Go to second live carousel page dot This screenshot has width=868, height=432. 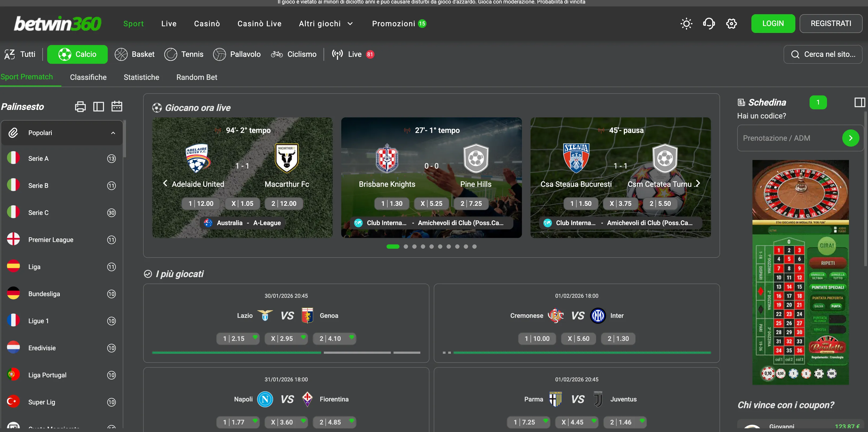click(406, 247)
